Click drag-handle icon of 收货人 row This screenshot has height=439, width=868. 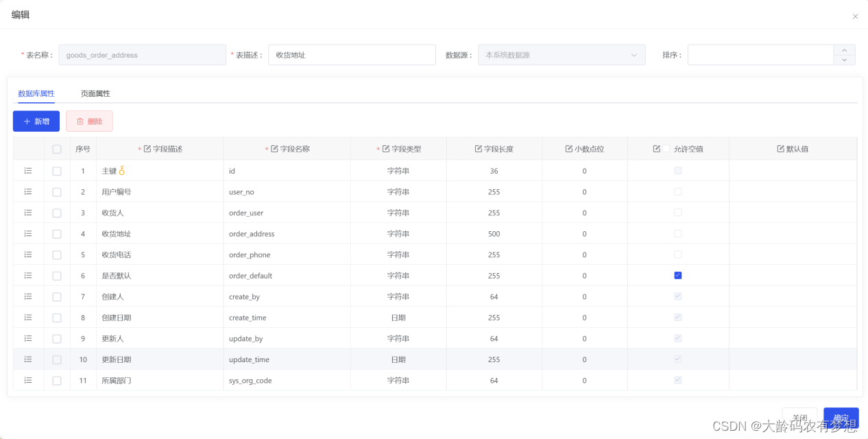coord(28,213)
